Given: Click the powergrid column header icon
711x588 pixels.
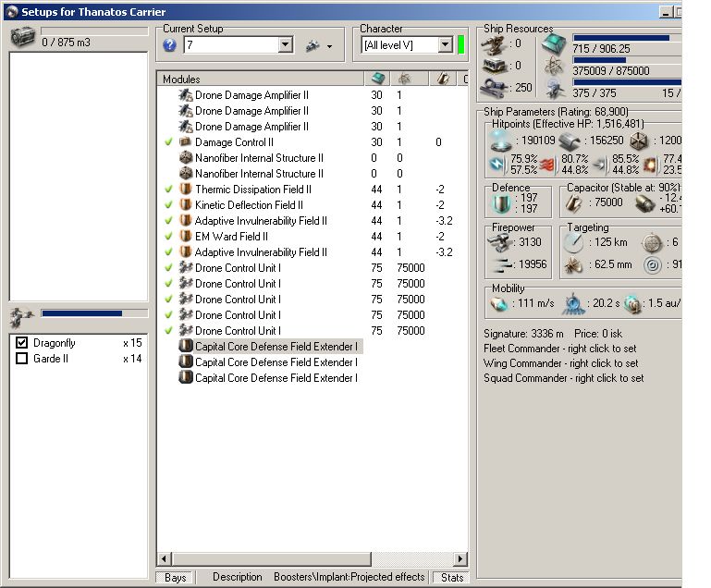Looking at the screenshot, I should (403, 79).
